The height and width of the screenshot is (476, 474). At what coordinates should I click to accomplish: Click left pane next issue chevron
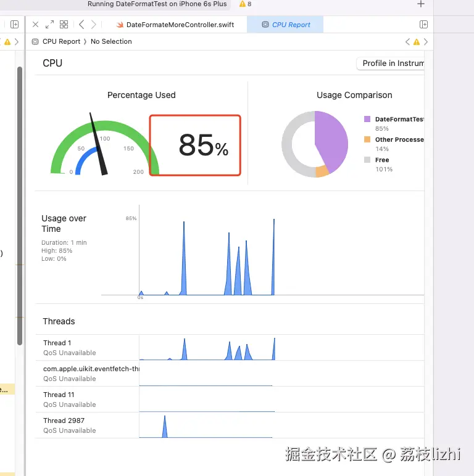(x=17, y=41)
